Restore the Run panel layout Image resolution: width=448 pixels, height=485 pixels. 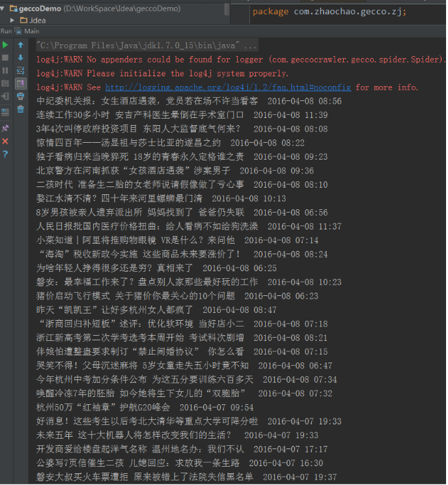point(5,112)
